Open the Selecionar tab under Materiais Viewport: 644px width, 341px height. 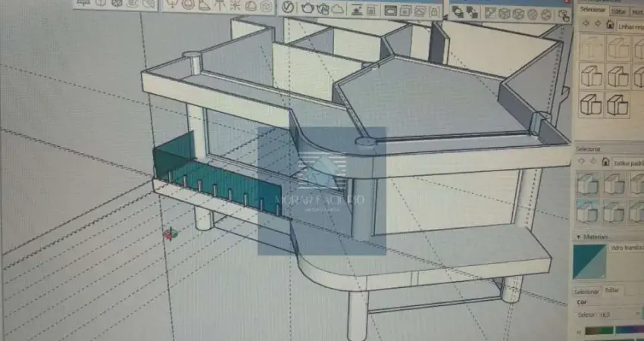(586, 290)
